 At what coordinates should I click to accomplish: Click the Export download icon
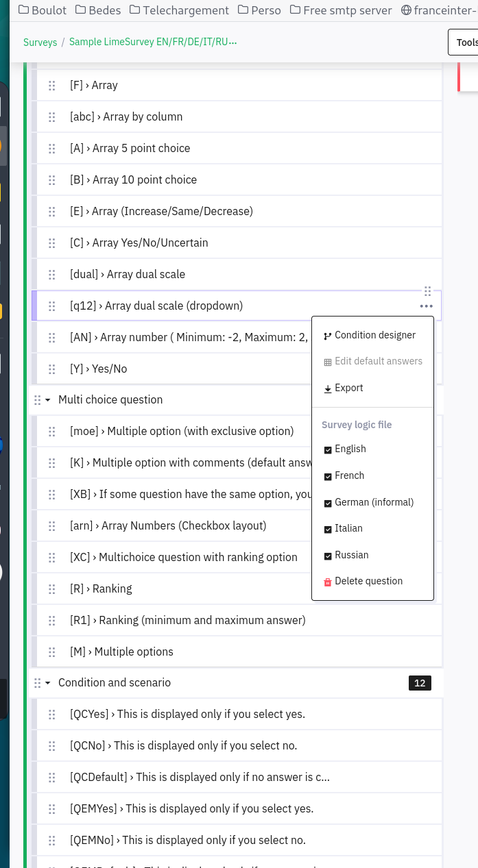coord(328,388)
